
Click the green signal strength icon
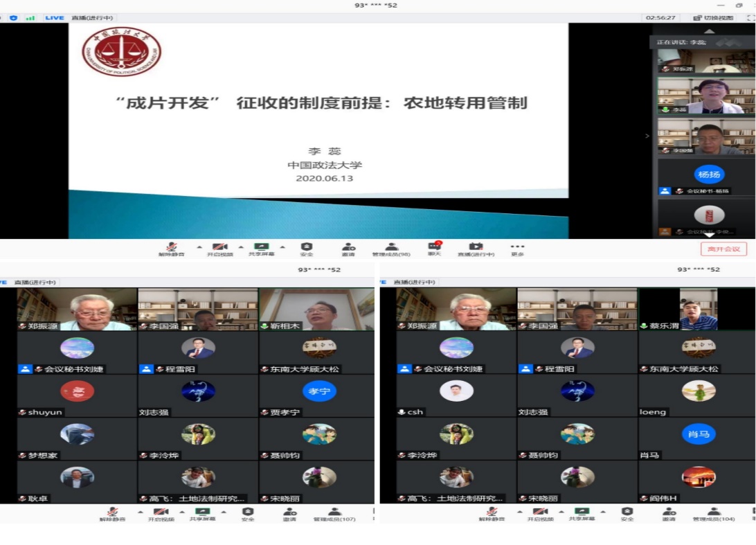(30, 17)
